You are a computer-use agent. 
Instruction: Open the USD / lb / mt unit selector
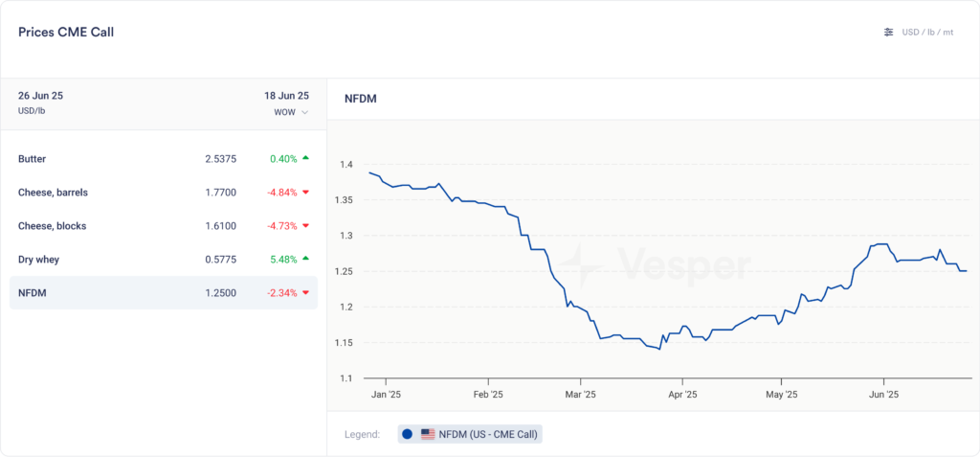927,33
